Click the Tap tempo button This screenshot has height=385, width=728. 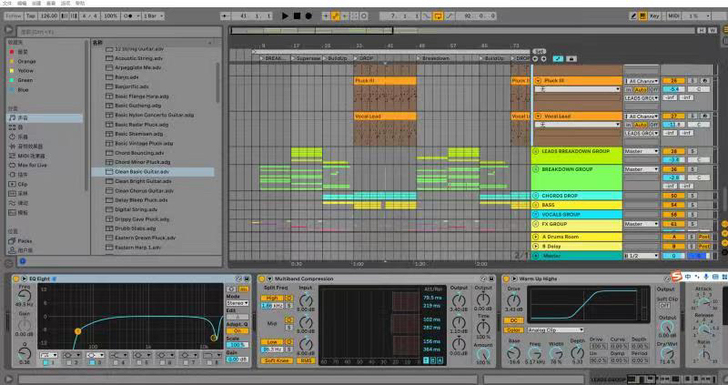click(x=31, y=16)
